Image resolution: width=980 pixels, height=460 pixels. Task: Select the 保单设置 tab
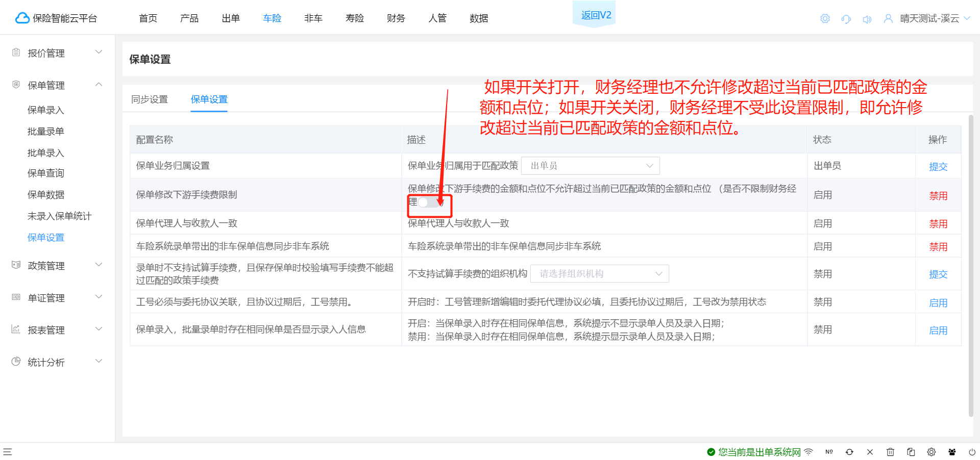coord(209,99)
